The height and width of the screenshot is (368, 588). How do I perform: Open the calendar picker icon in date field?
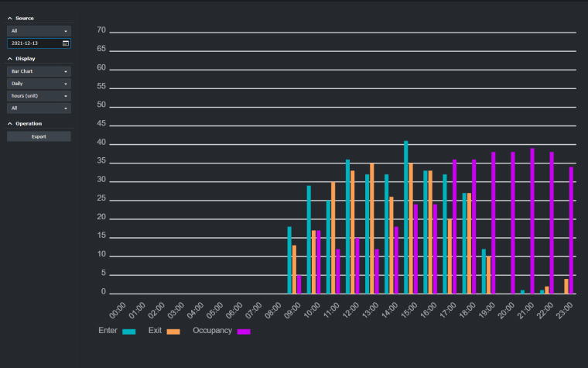[66, 43]
